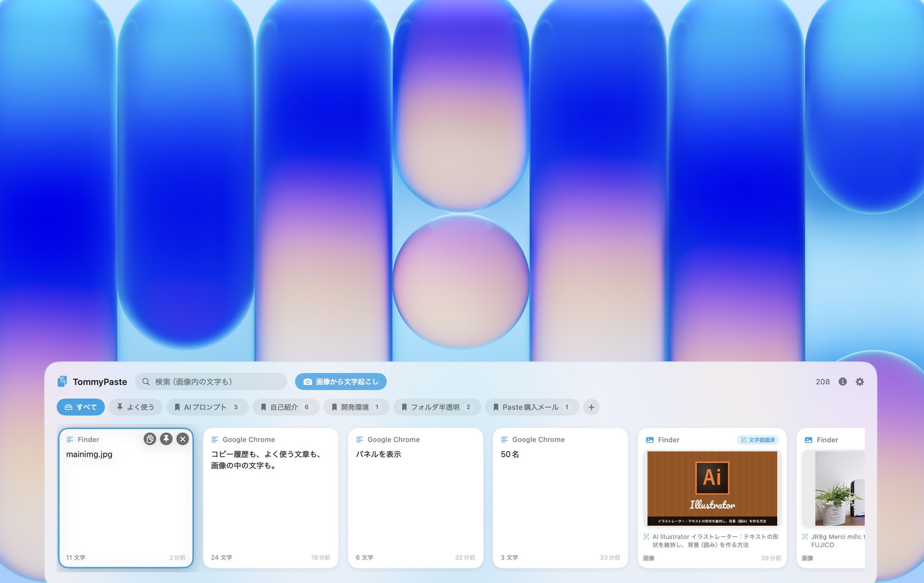
Task: Select the mainimg.jpg text
Action: click(89, 454)
